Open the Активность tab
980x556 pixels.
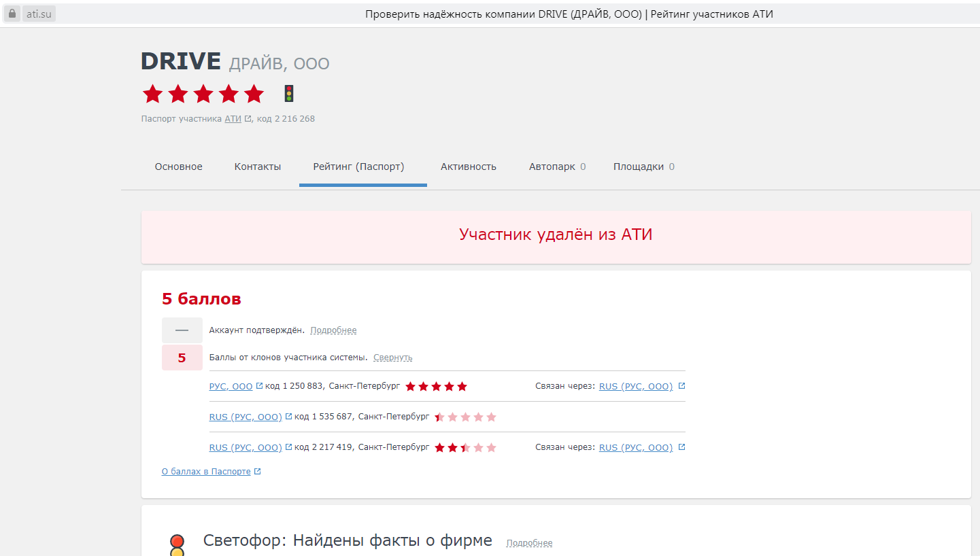click(x=469, y=167)
